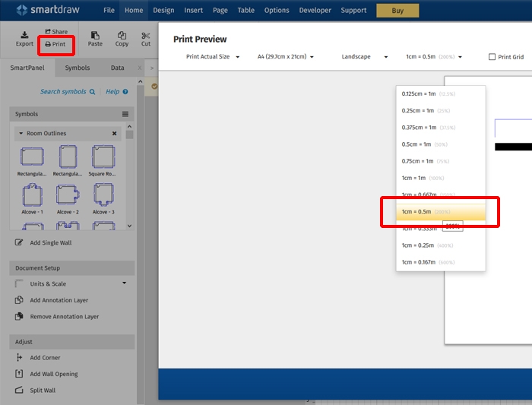This screenshot has width=532, height=405.
Task: Enable the Print Grid checkbox
Action: click(492, 57)
